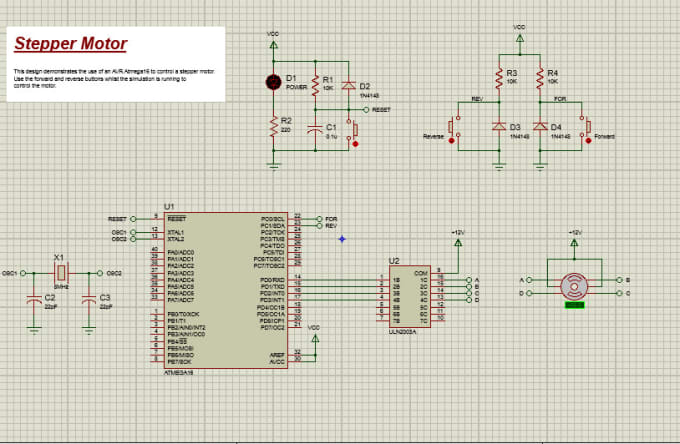Select resistor R1 10K symbol

[316, 85]
